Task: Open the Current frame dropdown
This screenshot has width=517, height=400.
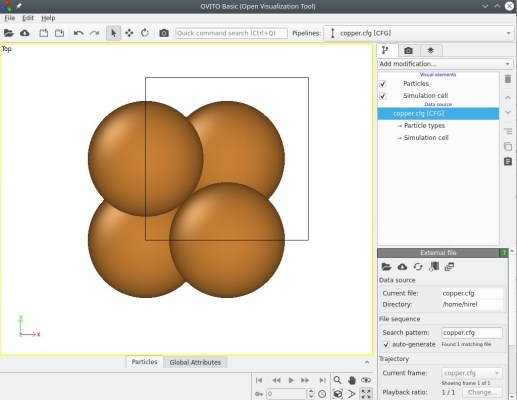Action: pyautogui.click(x=472, y=373)
